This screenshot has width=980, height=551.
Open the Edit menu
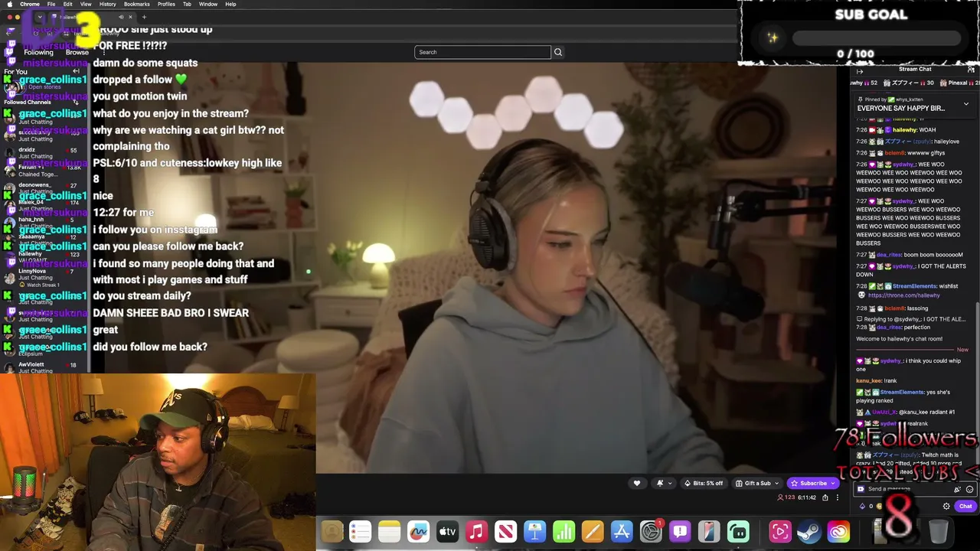pyautogui.click(x=68, y=4)
